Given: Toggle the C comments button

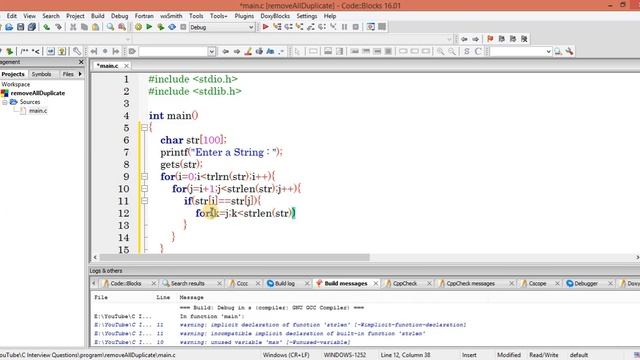Looking at the screenshot, I should [x=478, y=51].
